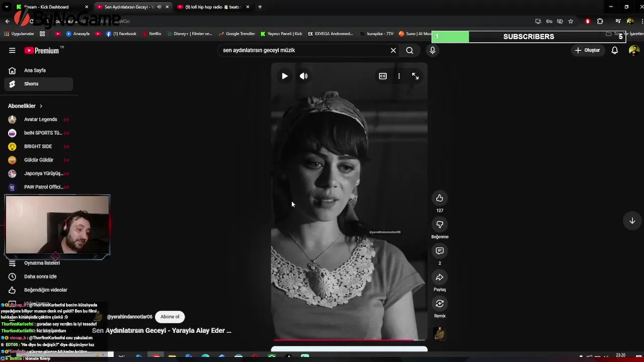Expand the Abonelikler subscriptions section
The image size is (644, 362).
pyautogui.click(x=25, y=106)
